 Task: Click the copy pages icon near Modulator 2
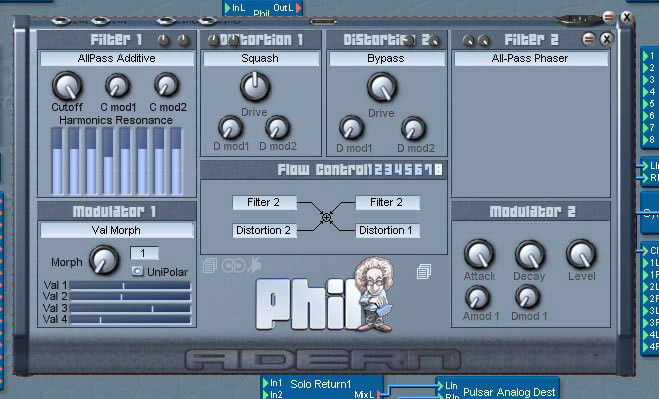(424, 272)
